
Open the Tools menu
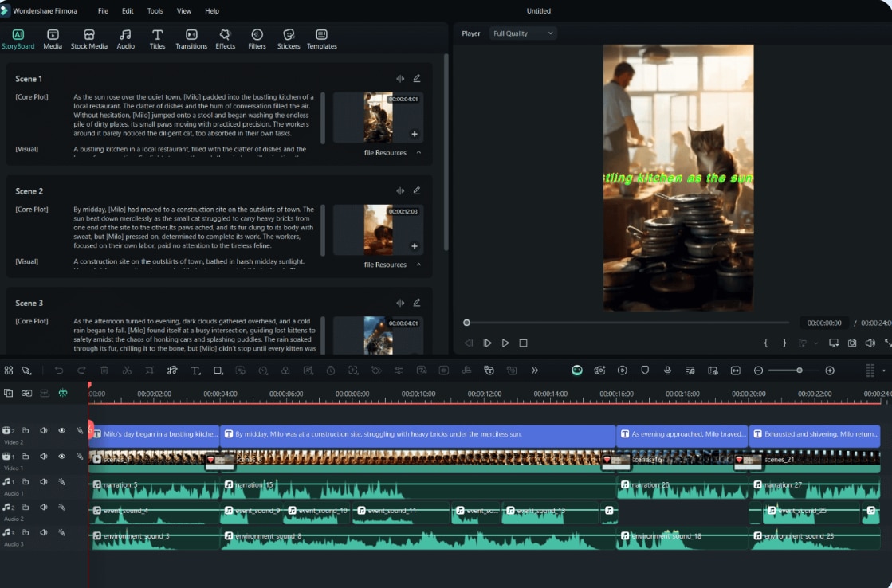coord(155,11)
